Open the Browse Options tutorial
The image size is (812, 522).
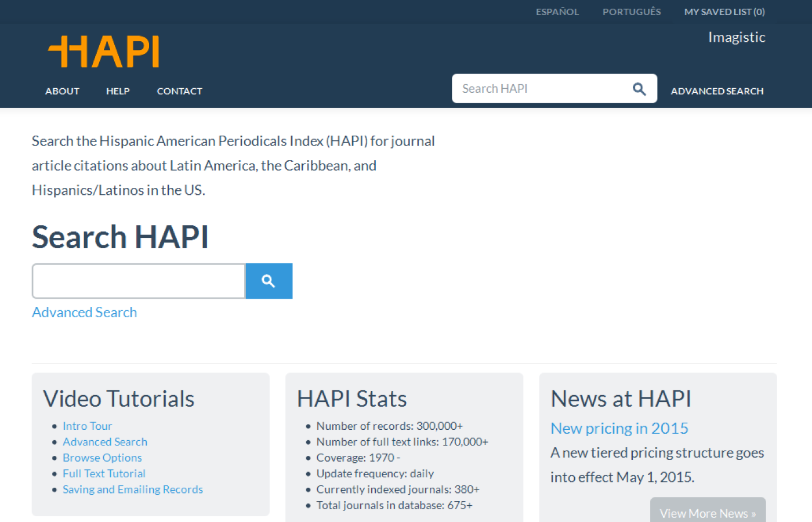pyautogui.click(x=102, y=458)
